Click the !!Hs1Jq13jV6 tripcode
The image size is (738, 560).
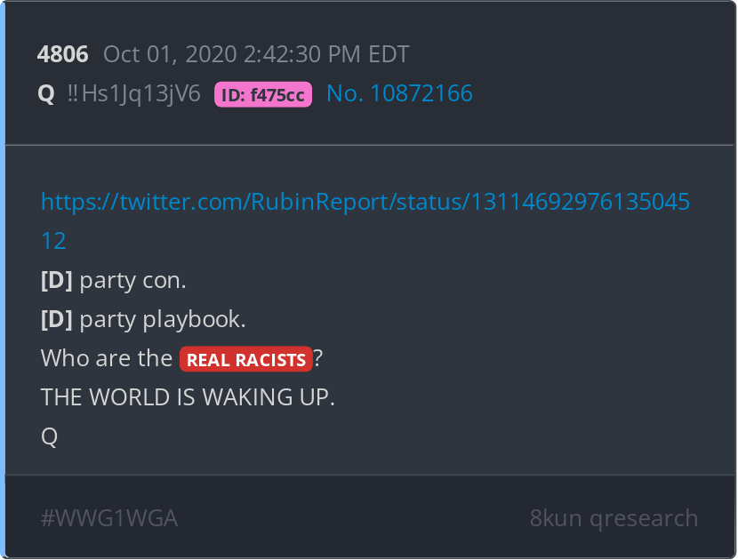point(133,93)
